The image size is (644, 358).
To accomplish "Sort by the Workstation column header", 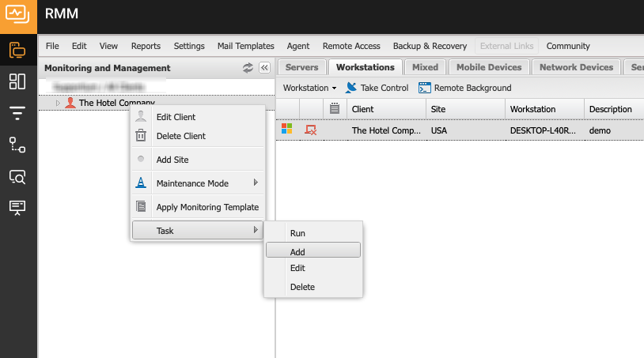I will (544, 109).
